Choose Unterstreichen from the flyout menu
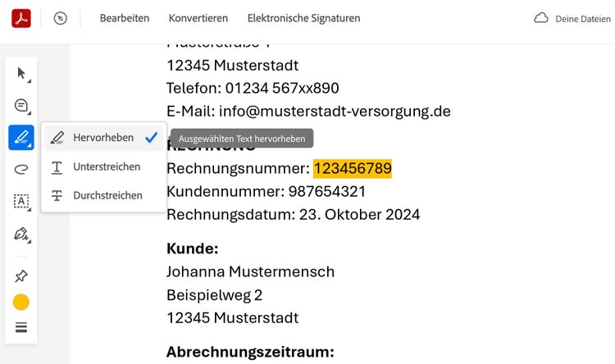Viewport: 615px width, 364px height. coord(106,166)
